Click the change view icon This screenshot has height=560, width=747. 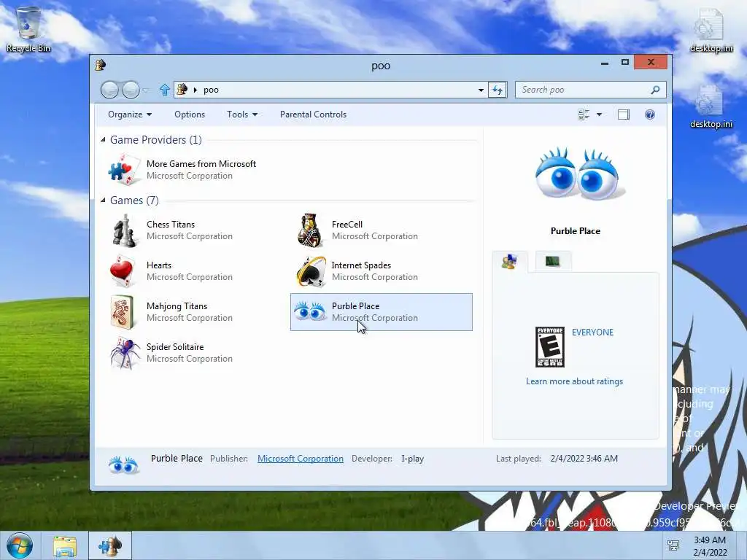584,114
